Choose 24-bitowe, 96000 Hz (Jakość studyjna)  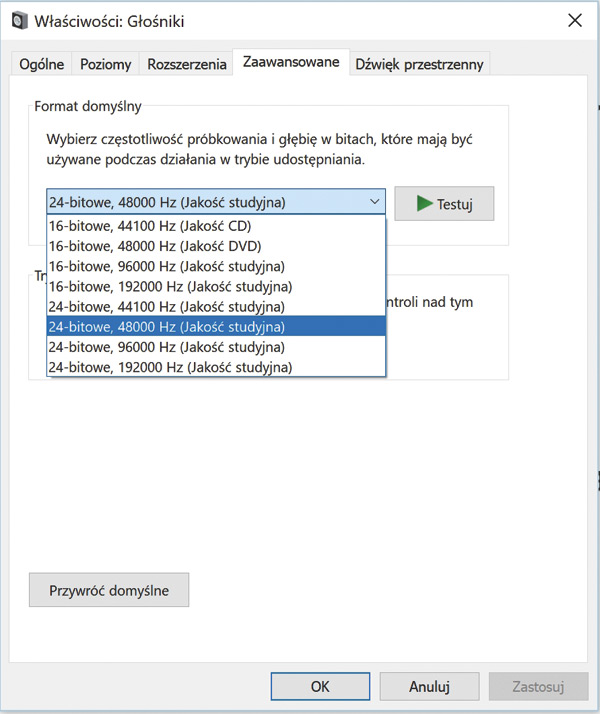[x=216, y=347]
